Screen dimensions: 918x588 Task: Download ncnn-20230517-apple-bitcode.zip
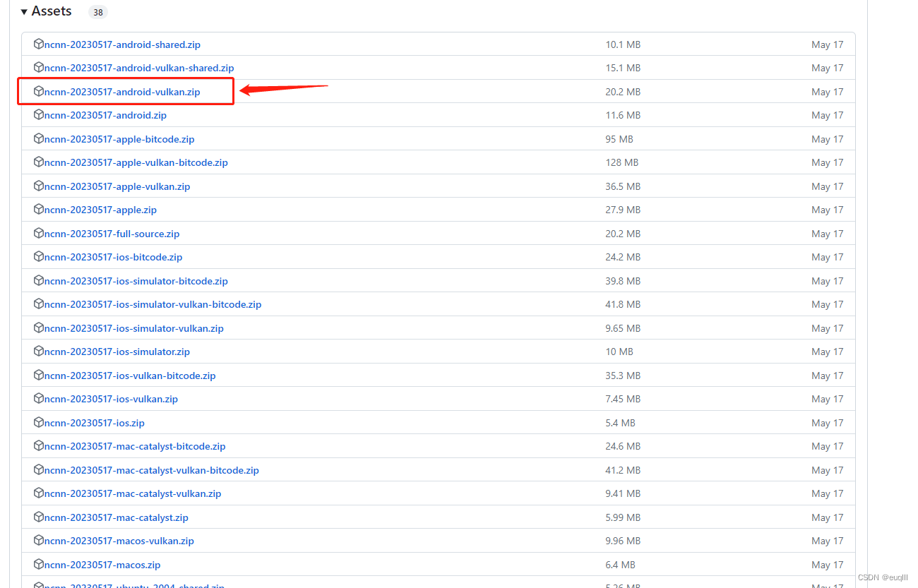119,139
